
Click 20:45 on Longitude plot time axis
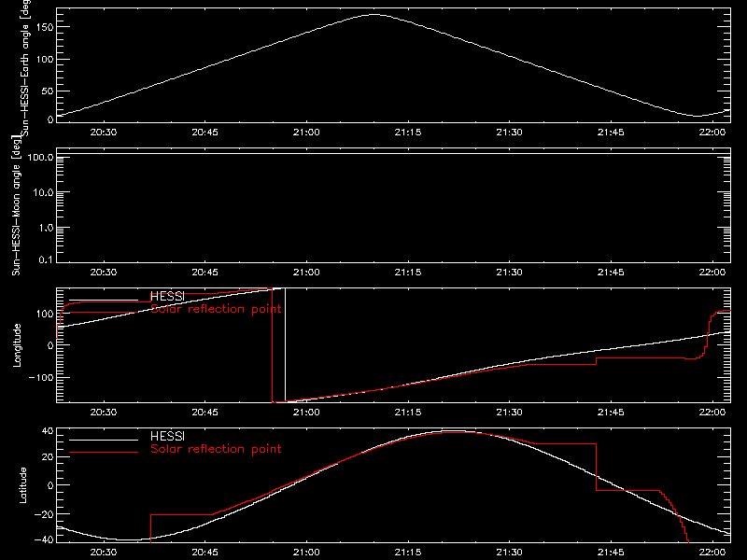204,413
